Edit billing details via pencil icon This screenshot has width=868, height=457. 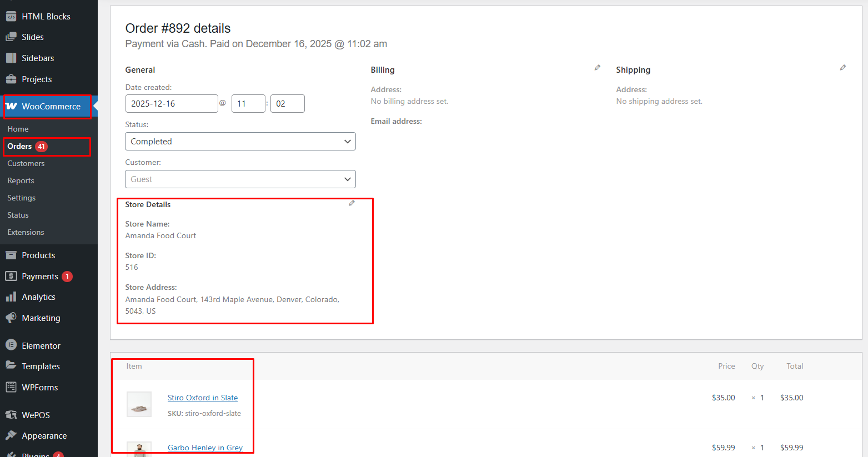[598, 68]
